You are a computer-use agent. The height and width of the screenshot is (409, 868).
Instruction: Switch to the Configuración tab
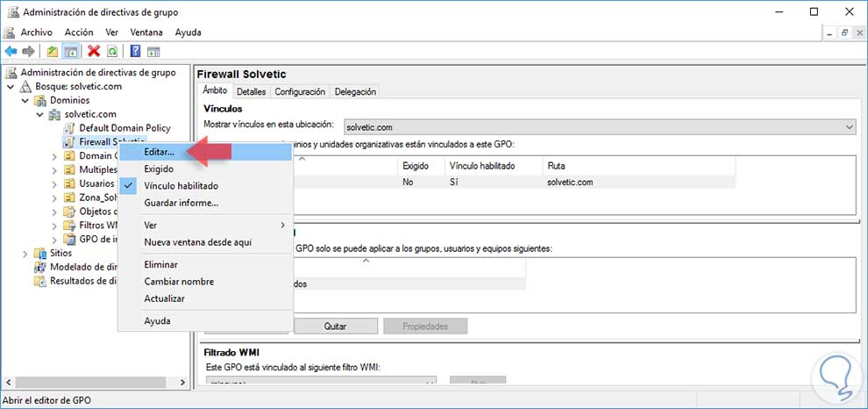click(x=300, y=91)
